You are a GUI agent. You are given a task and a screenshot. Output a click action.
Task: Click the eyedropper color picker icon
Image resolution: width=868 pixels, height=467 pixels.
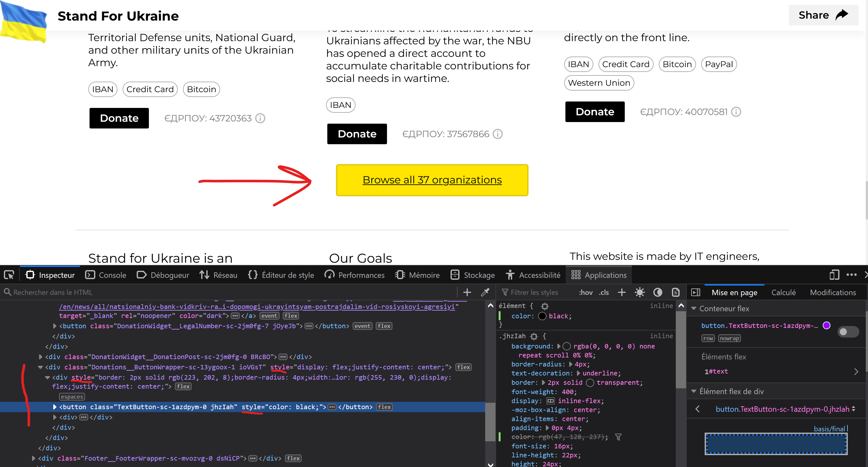pos(485,292)
